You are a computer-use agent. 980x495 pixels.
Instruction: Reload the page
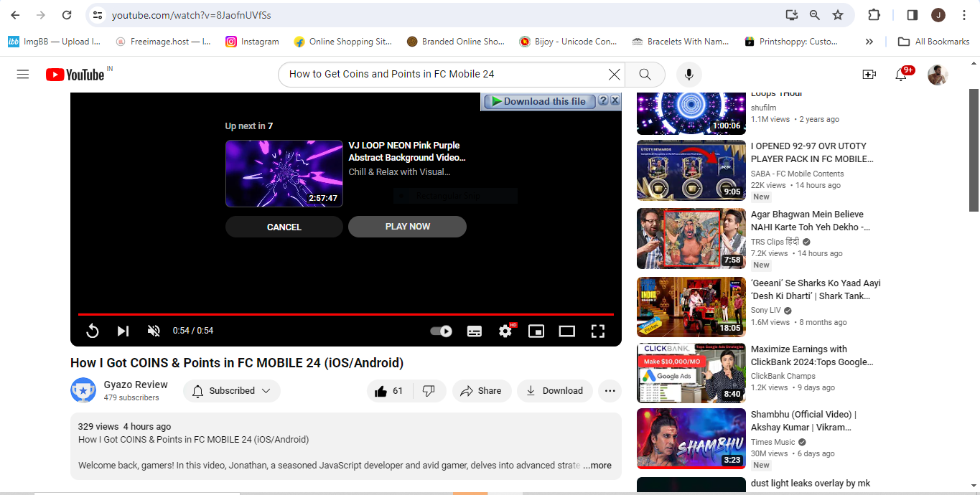coord(67,14)
